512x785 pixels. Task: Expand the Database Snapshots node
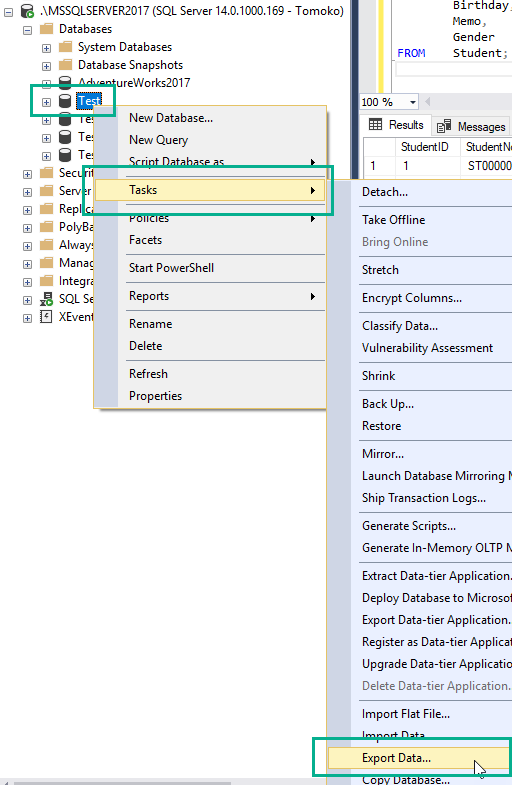coord(47,66)
